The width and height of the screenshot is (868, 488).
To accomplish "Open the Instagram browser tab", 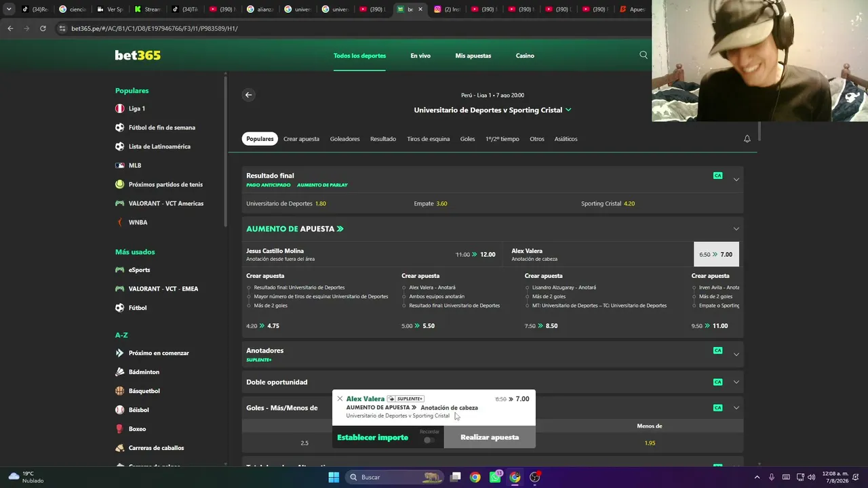I will click(446, 9).
